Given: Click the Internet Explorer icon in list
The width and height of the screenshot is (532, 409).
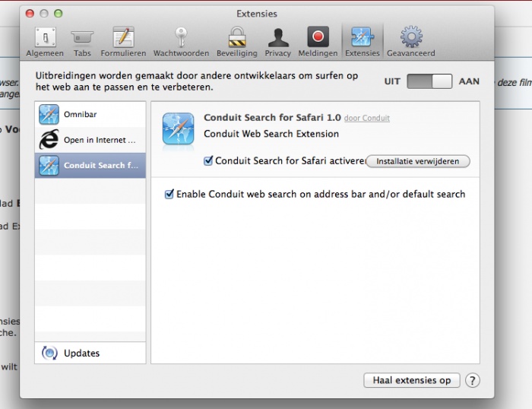Looking at the screenshot, I should click(x=49, y=140).
